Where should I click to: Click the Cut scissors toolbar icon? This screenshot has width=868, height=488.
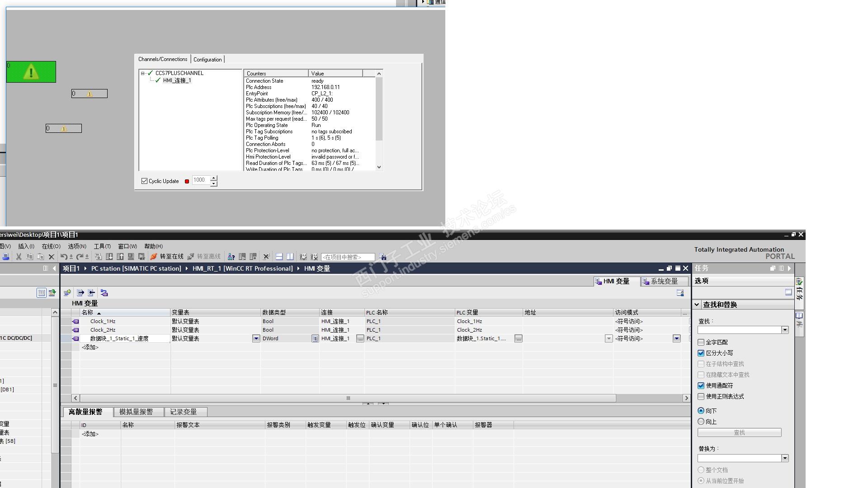(19, 257)
